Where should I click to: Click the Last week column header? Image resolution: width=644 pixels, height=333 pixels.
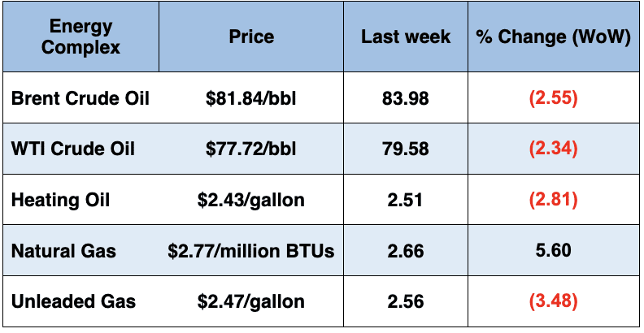(406, 37)
